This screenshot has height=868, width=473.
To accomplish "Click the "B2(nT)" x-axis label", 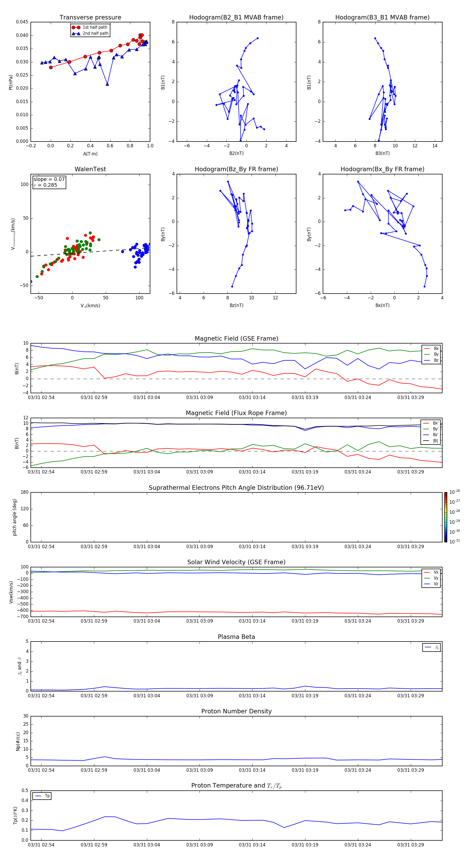I will 236,153.
